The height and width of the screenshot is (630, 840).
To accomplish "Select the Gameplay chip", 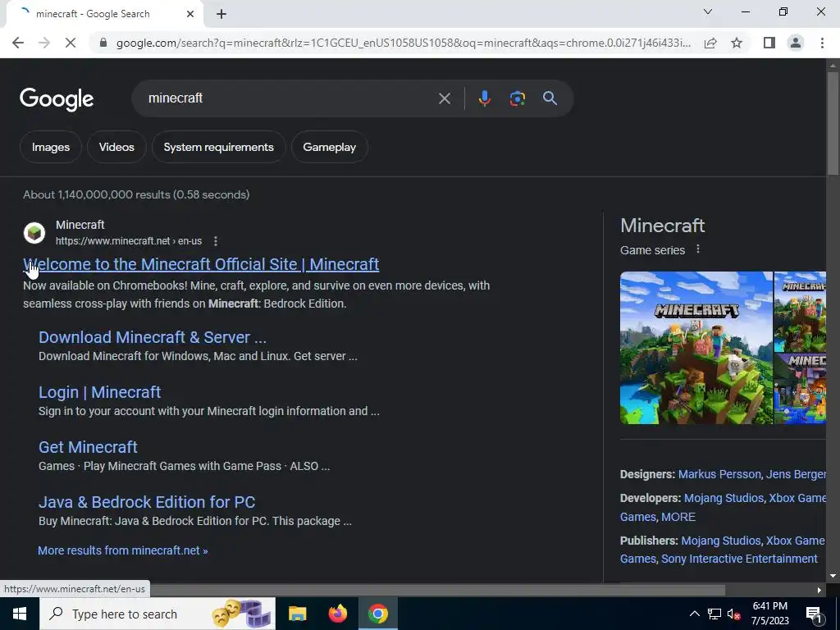I will coord(330,147).
